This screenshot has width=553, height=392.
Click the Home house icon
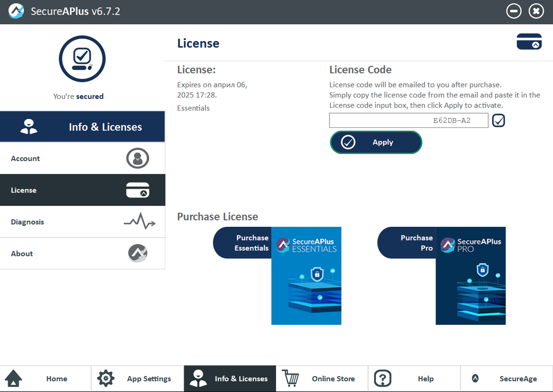click(13, 379)
